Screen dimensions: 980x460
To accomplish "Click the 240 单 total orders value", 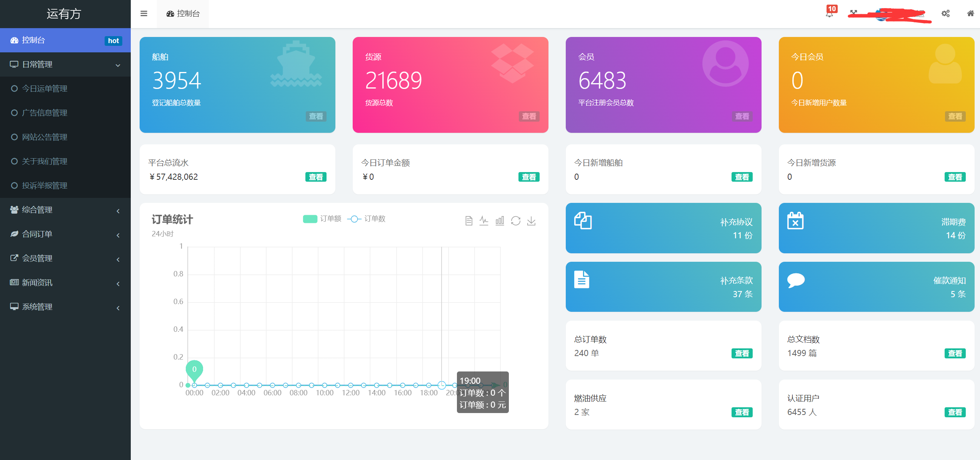I will tap(587, 353).
